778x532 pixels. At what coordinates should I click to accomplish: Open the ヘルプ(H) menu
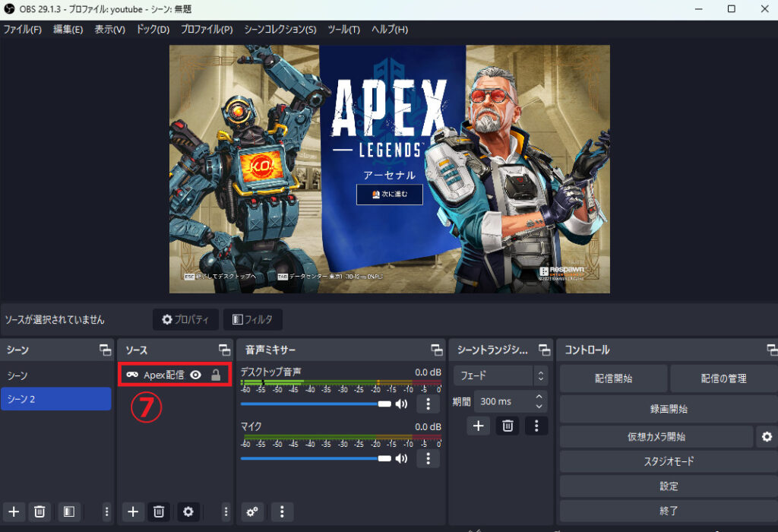[390, 30]
